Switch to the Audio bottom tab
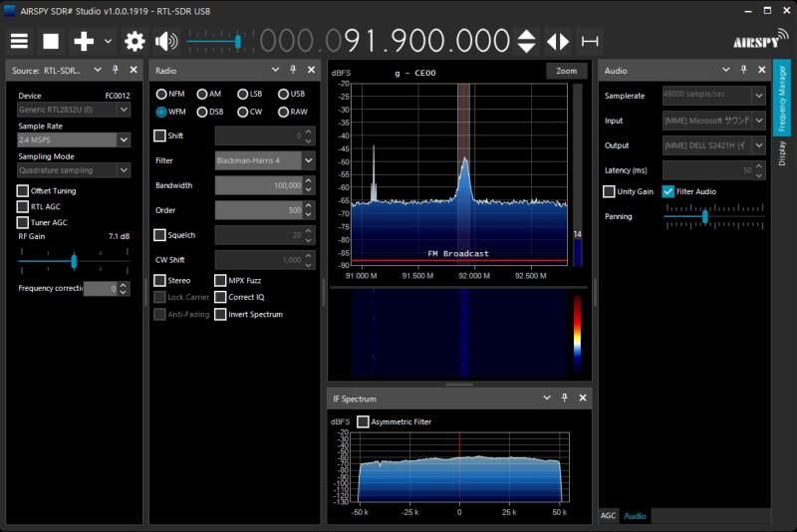Viewport: 797px width, 532px height. (635, 516)
